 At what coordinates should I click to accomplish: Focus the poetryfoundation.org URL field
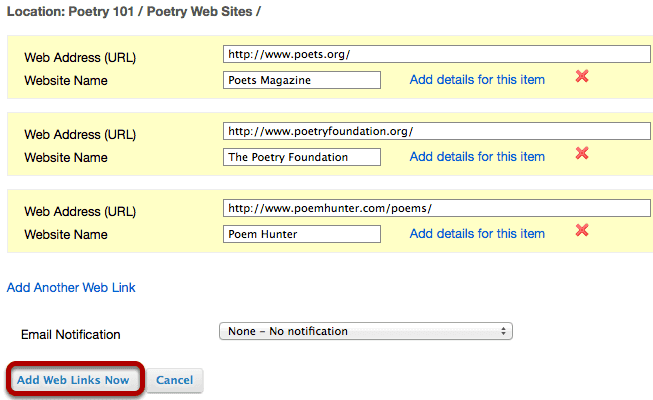pos(437,131)
